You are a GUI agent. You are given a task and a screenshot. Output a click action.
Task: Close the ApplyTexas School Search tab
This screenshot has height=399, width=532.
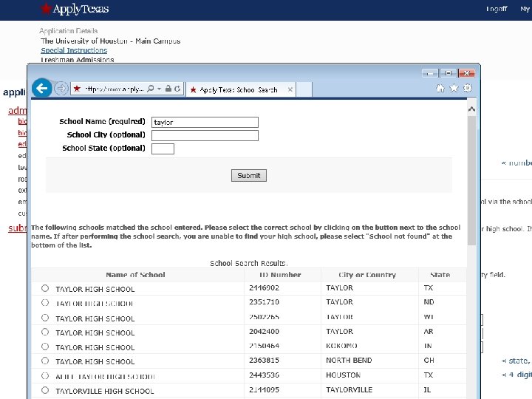290,89
